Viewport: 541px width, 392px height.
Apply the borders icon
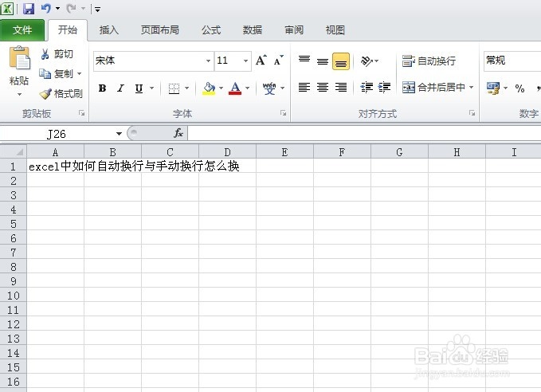(174, 88)
